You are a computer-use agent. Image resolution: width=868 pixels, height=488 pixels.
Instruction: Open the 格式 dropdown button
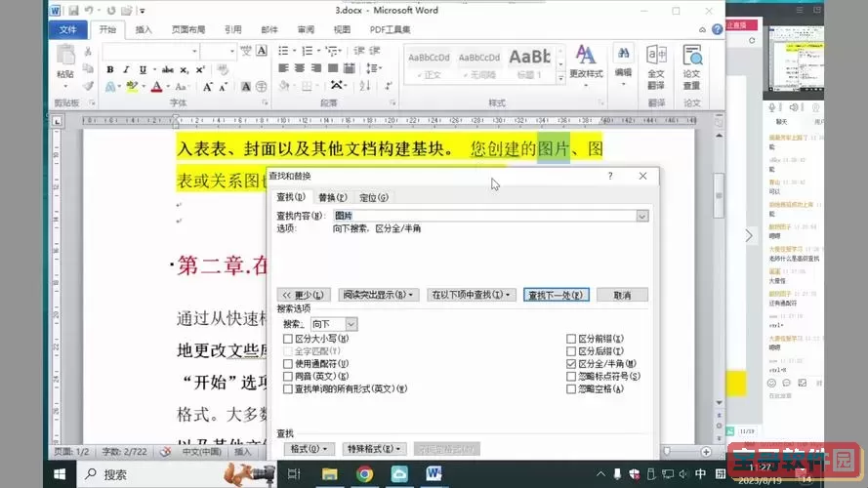[309, 449]
